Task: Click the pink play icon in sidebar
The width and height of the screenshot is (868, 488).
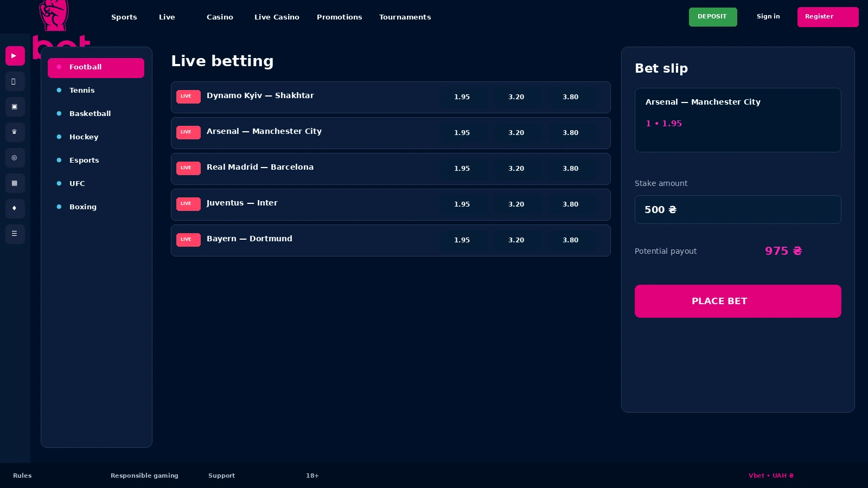Action: (15, 56)
